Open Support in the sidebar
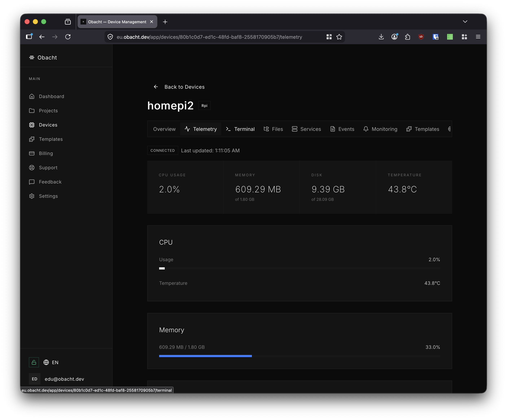This screenshot has width=507, height=420. (43, 167)
